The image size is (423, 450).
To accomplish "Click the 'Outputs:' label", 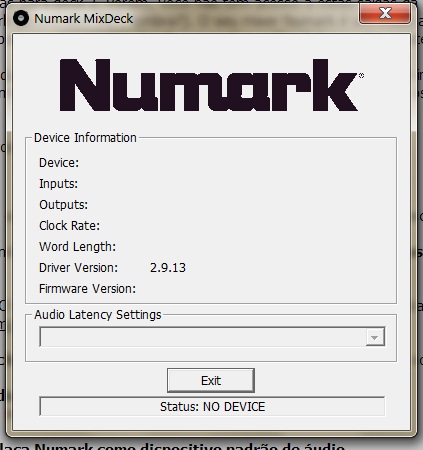I will (63, 205).
